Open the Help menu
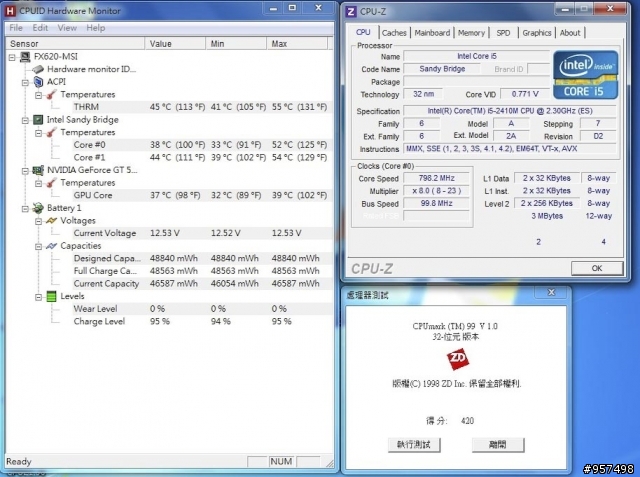Viewport: 640px width, 477px height. click(96, 28)
